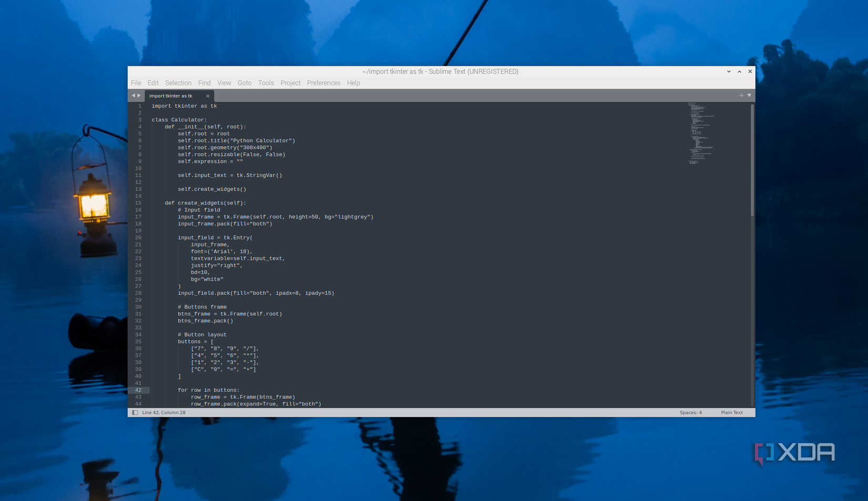The width and height of the screenshot is (868, 501).
Task: Open indentation options via Spaces: 4
Action: [x=690, y=413]
